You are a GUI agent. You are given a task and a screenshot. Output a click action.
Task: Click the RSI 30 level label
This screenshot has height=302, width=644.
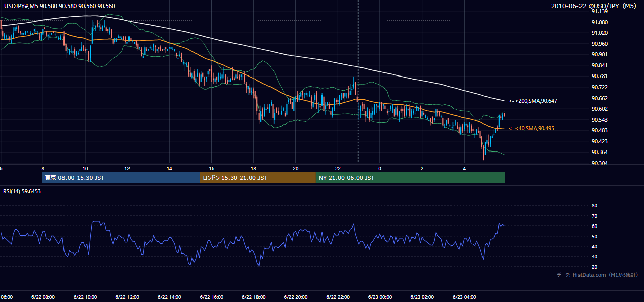(594, 257)
